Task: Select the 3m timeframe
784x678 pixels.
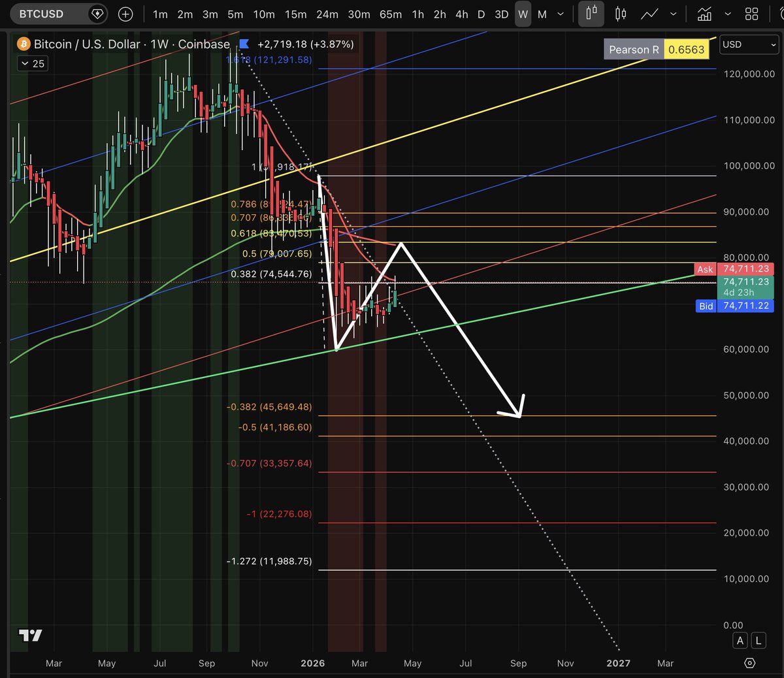Action: [x=210, y=14]
